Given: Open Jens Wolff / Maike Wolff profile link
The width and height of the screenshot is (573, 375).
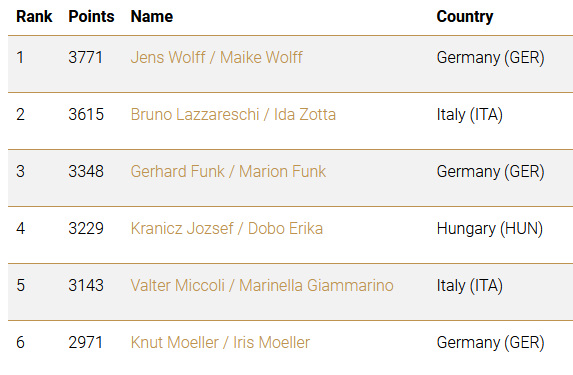Looking at the screenshot, I should coord(216,57).
